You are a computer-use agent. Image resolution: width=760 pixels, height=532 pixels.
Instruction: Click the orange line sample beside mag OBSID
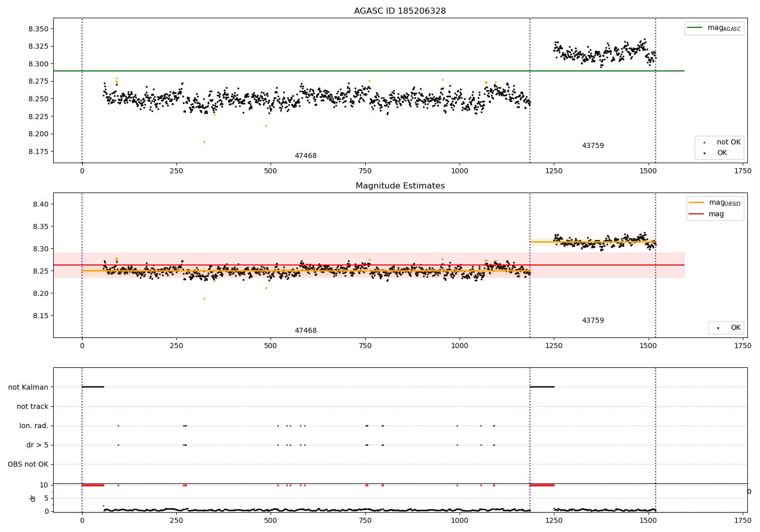pyautogui.click(x=696, y=203)
